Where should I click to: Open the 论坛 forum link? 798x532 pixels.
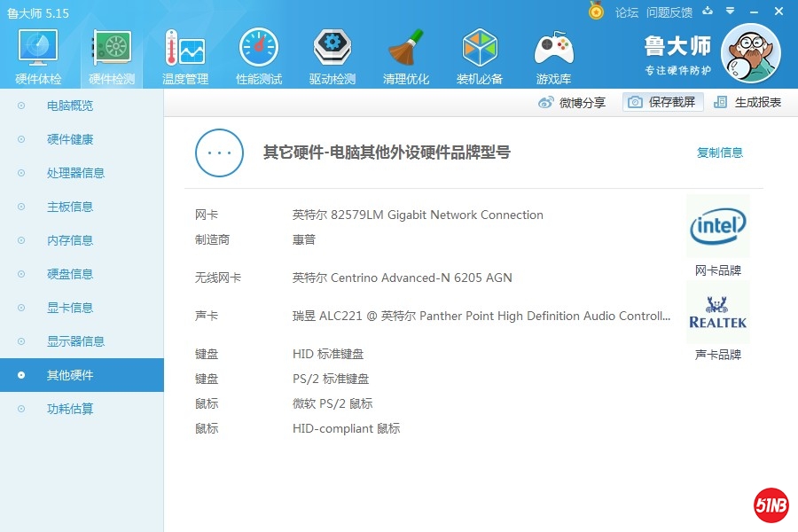pyautogui.click(x=626, y=12)
